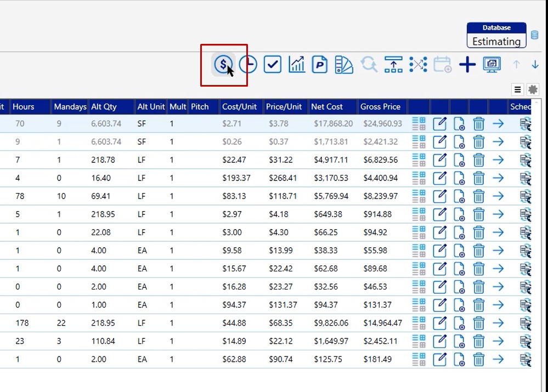
Task: Click the dollar sign pricing icon
Action: click(223, 65)
